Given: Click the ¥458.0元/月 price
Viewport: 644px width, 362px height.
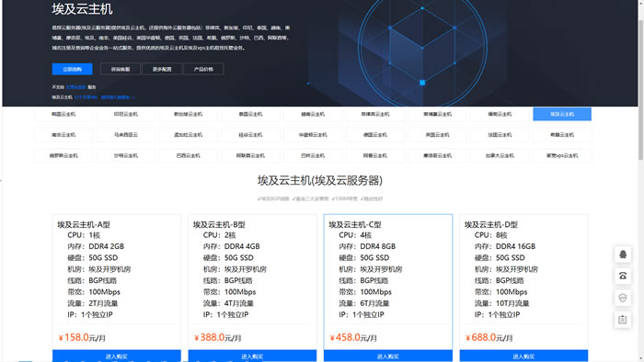Looking at the screenshot, I should [353, 337].
